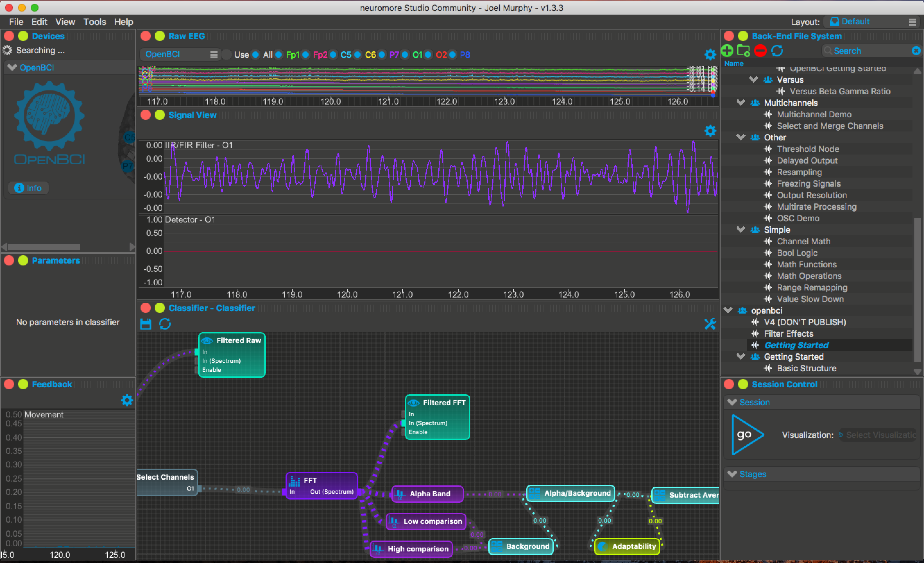This screenshot has width=924, height=563.
Task: Open the OpenBCI device dropdown in Raw EEG
Action: point(181,55)
